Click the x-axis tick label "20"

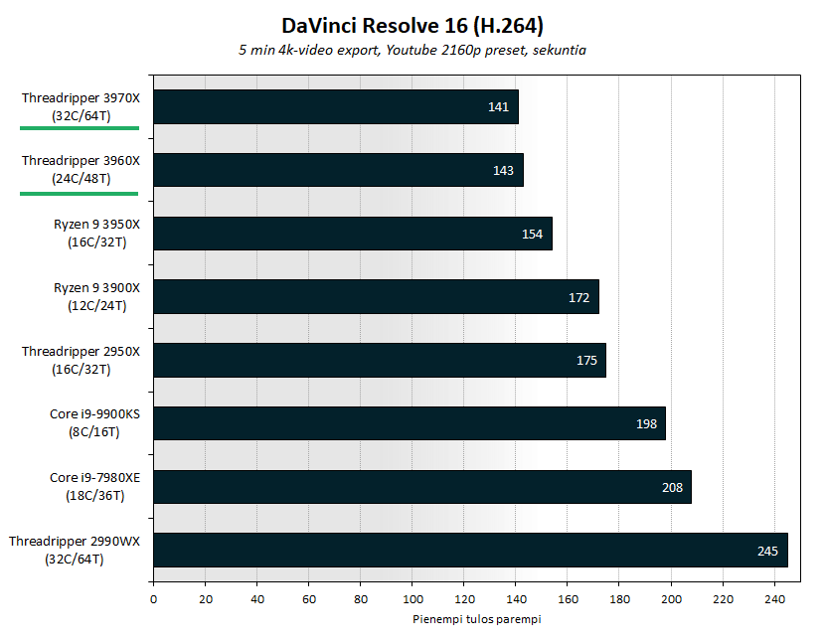[205, 599]
